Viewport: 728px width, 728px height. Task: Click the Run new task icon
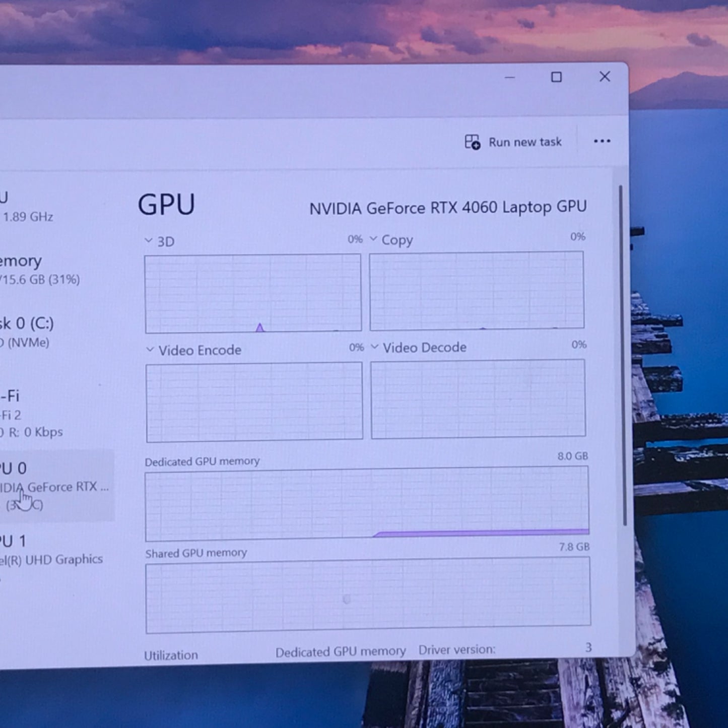[x=472, y=142]
